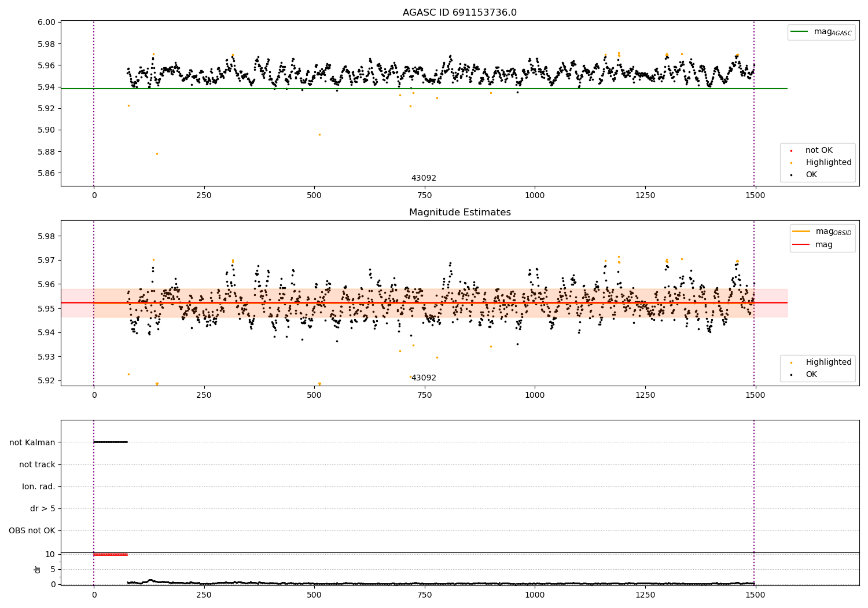
Task: Click the 1500 x-axis tick of top plot
Action: [x=755, y=196]
